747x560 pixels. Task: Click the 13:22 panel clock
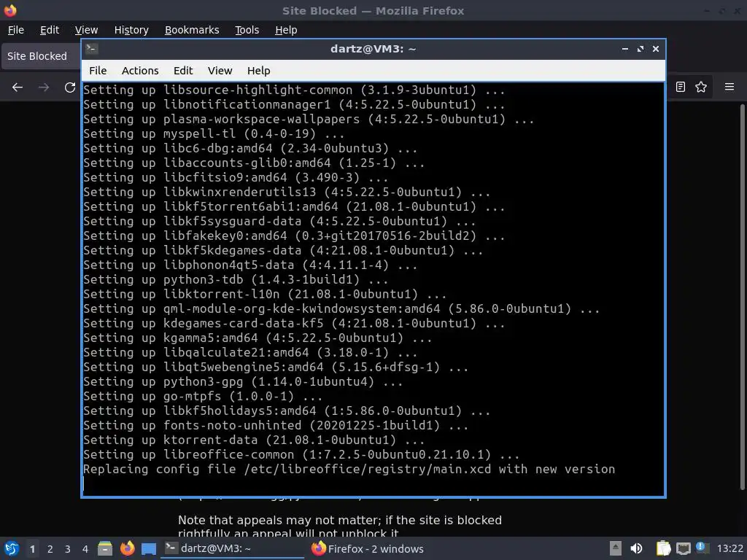729,549
